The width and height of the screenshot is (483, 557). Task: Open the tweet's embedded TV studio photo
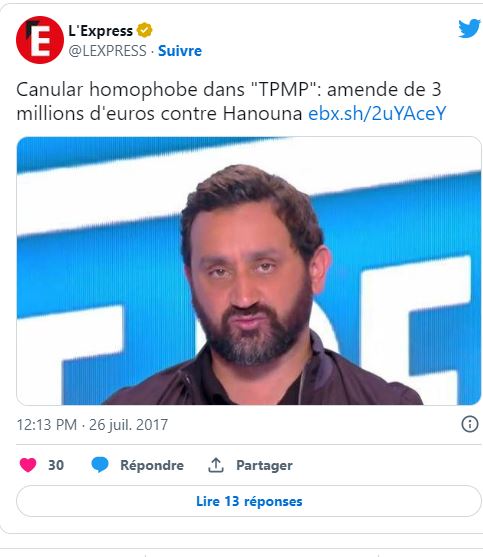pyautogui.click(x=249, y=271)
